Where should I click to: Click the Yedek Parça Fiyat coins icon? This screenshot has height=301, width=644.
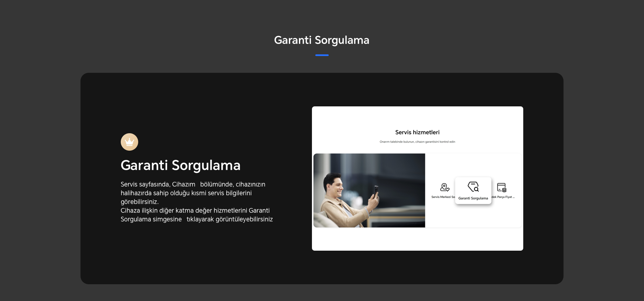coord(502,187)
